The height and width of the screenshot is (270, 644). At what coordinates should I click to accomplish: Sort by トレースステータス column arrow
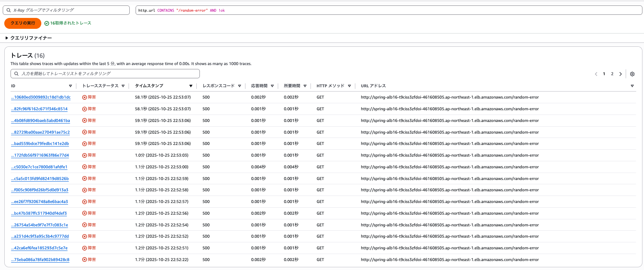123,86
